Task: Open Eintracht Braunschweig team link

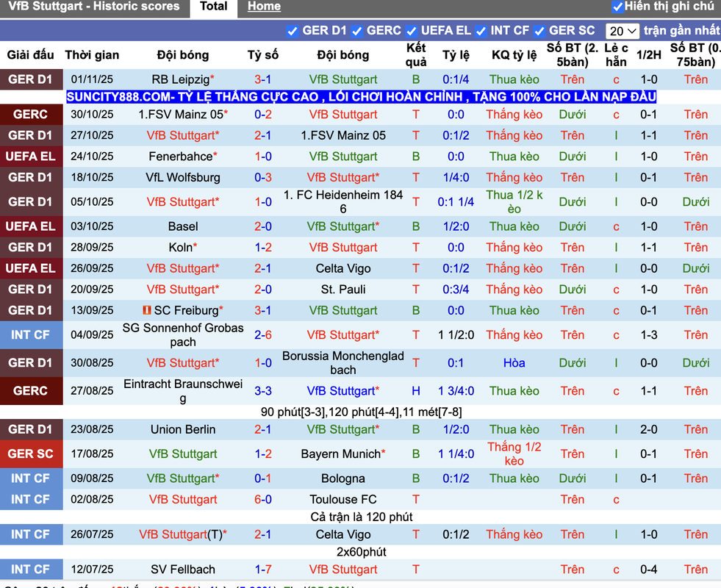Action: click(x=183, y=391)
